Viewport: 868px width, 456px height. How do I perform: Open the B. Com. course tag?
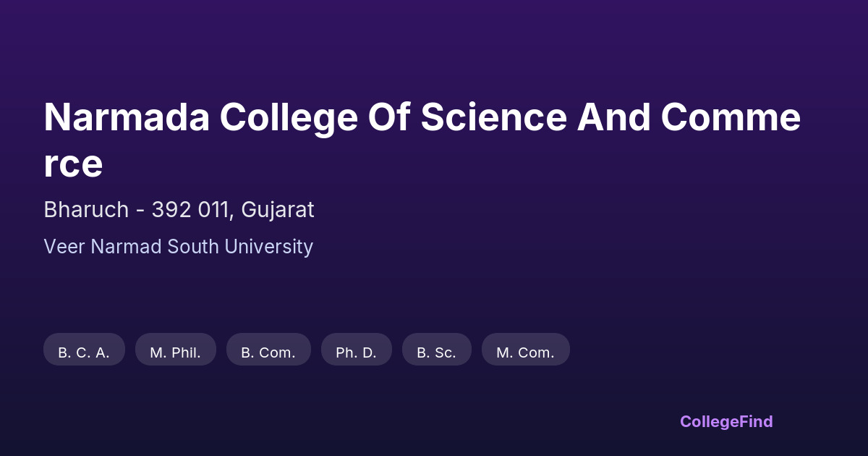point(268,352)
